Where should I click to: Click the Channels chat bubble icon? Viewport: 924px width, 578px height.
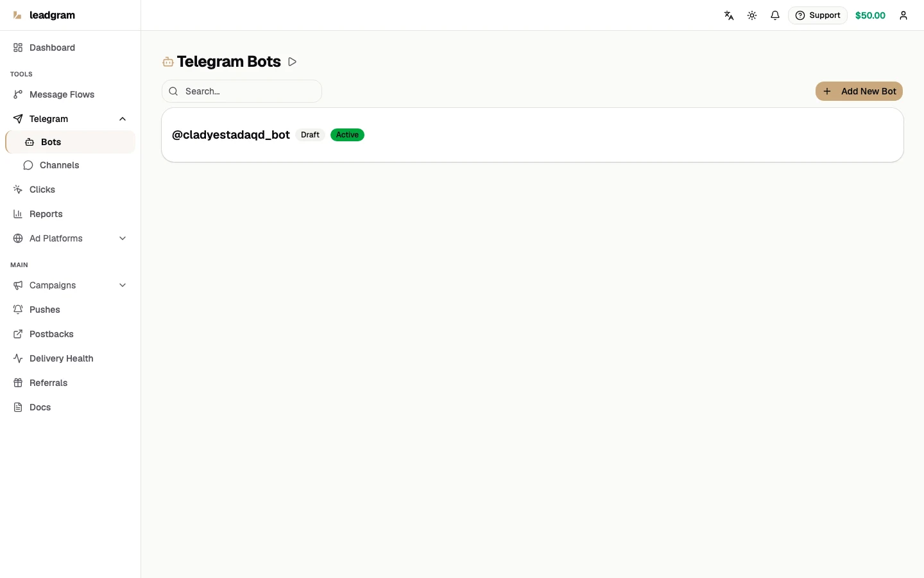click(x=28, y=165)
